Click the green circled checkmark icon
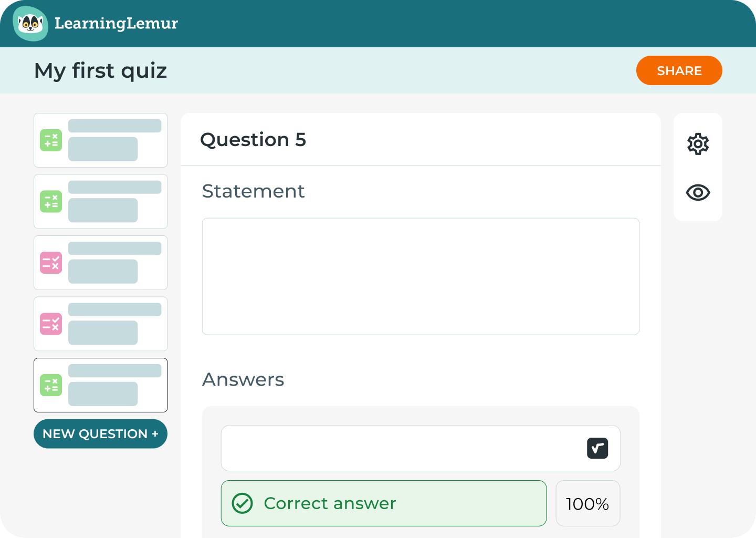 [x=243, y=503]
